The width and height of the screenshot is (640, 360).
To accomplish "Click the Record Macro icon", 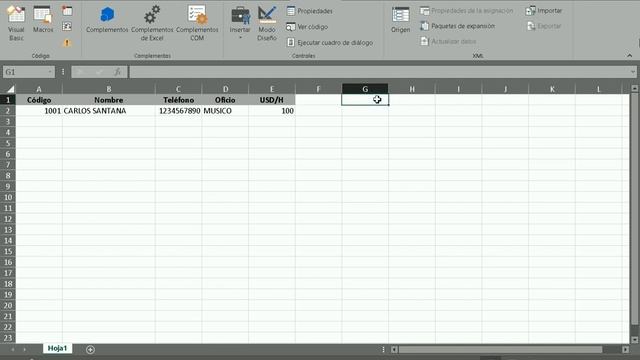I will pyautogui.click(x=67, y=11).
